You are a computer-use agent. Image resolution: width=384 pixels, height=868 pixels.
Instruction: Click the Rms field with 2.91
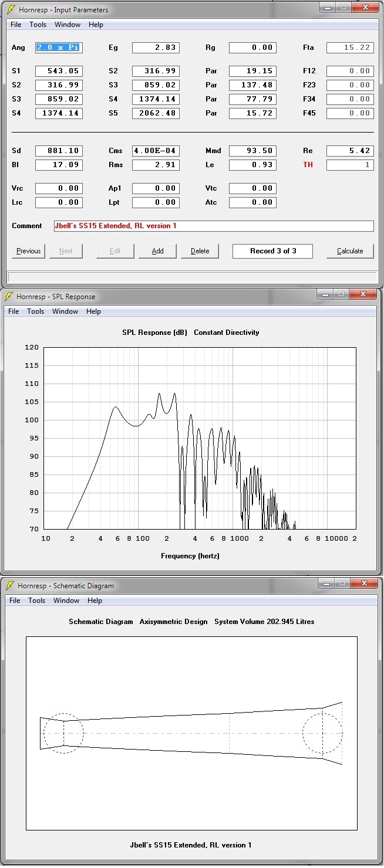point(156,165)
